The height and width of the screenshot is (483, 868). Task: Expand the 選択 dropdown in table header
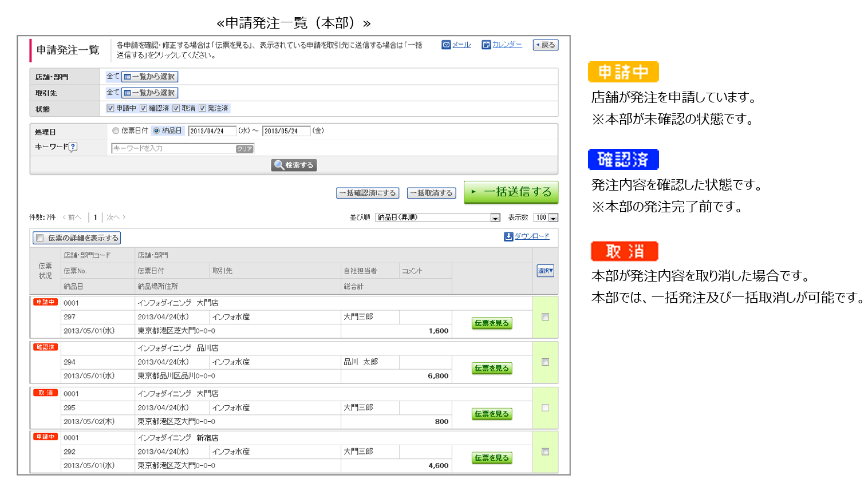pyautogui.click(x=545, y=271)
